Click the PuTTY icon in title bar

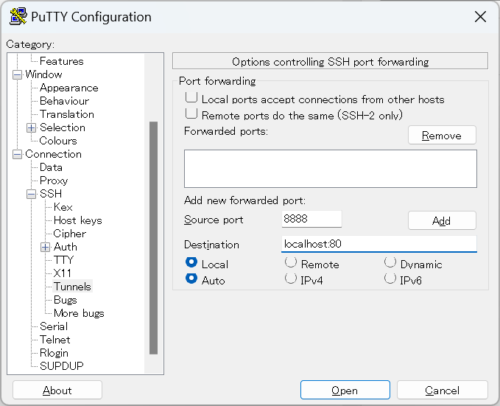tap(18, 17)
